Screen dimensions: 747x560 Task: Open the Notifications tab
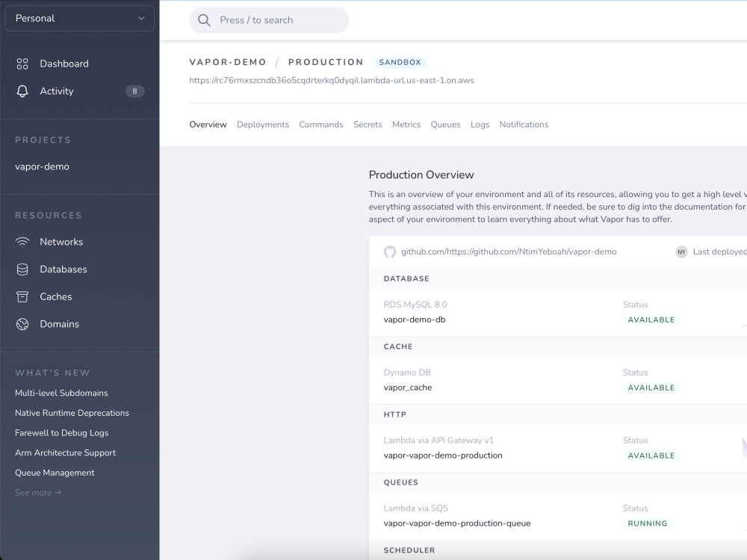click(524, 125)
